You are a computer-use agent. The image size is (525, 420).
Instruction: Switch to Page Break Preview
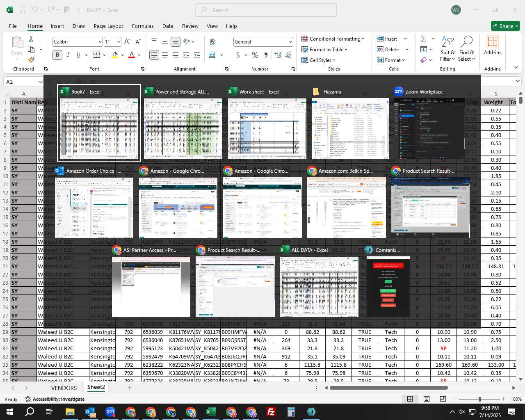coord(443,399)
